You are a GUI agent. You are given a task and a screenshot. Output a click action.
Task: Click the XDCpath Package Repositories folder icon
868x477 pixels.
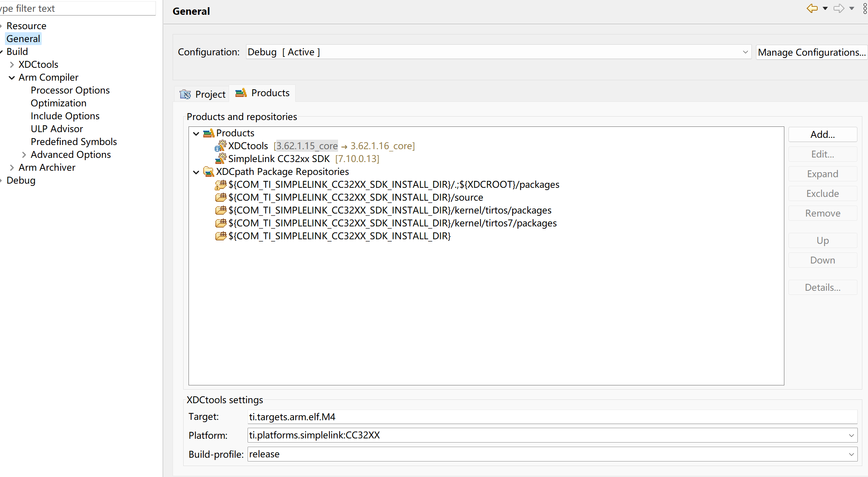tap(209, 172)
